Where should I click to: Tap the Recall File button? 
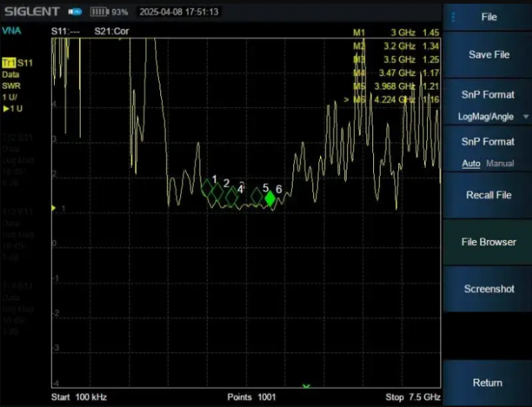click(x=487, y=195)
